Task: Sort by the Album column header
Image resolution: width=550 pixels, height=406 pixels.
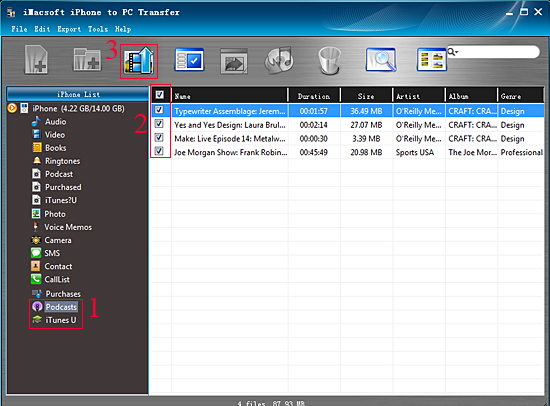Action: pos(471,95)
